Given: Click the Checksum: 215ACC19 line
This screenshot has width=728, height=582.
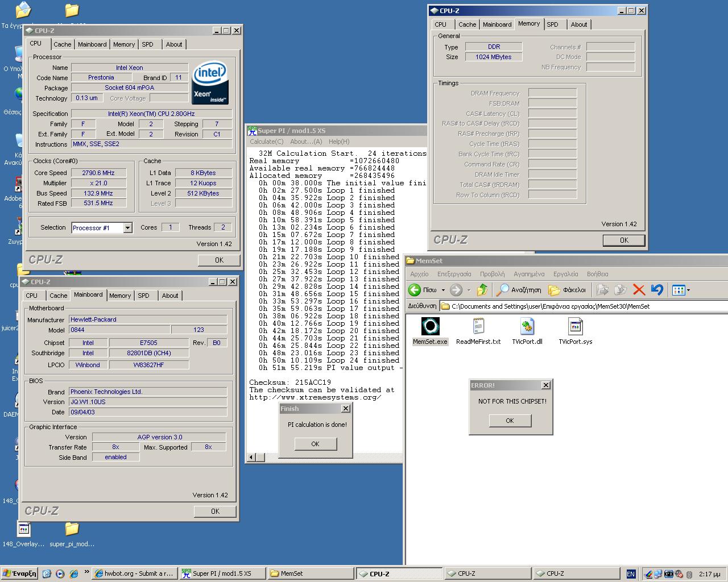Looking at the screenshot, I should coord(290,383).
